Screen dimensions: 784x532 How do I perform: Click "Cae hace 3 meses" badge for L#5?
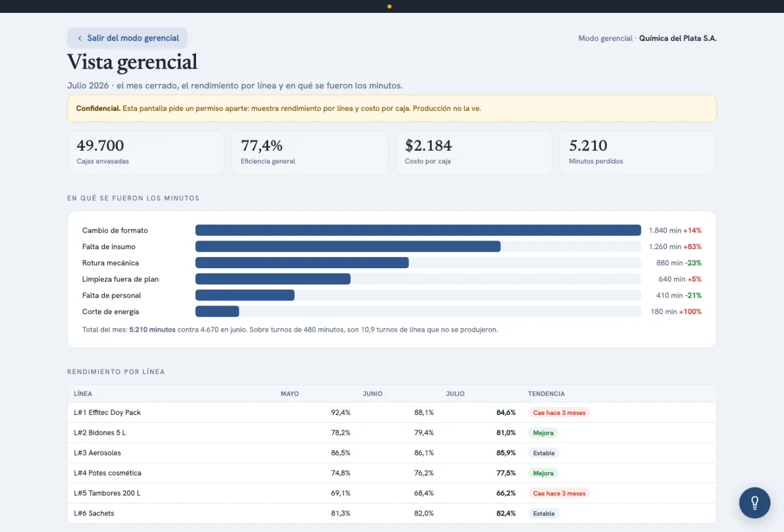tap(559, 493)
